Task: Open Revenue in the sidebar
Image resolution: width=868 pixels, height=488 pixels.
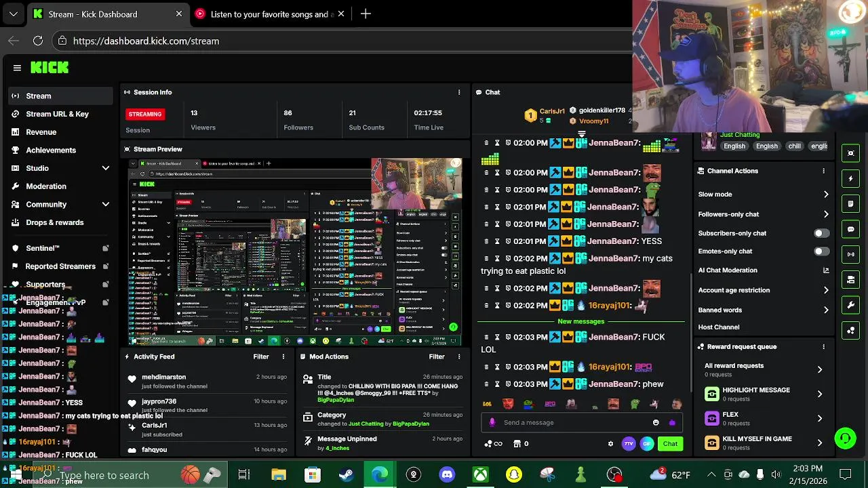Action: 61,132
